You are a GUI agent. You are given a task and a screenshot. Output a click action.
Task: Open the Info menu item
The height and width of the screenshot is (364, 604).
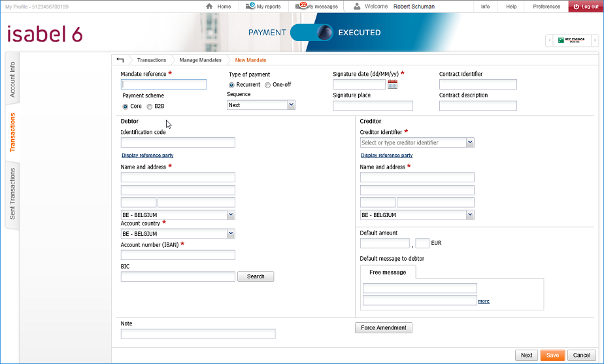[x=485, y=7]
